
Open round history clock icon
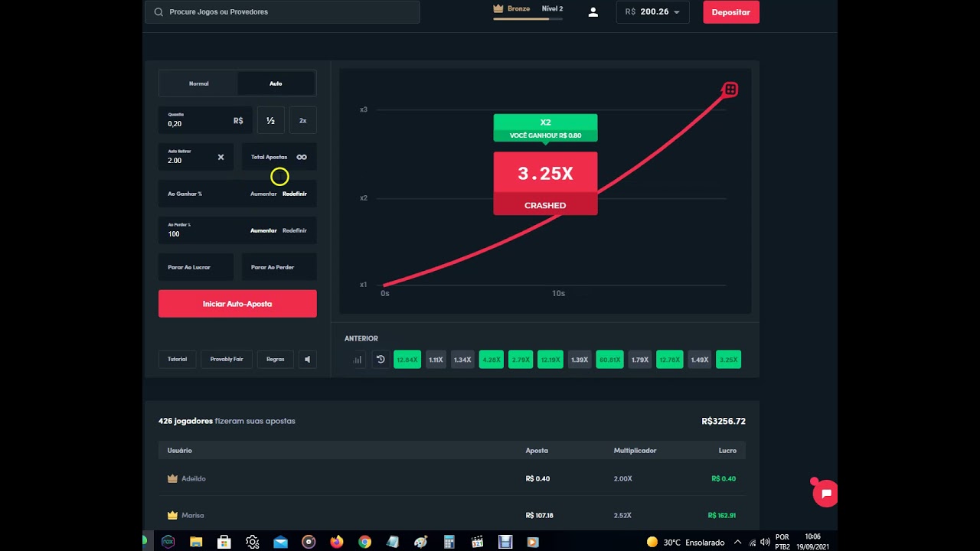point(380,359)
